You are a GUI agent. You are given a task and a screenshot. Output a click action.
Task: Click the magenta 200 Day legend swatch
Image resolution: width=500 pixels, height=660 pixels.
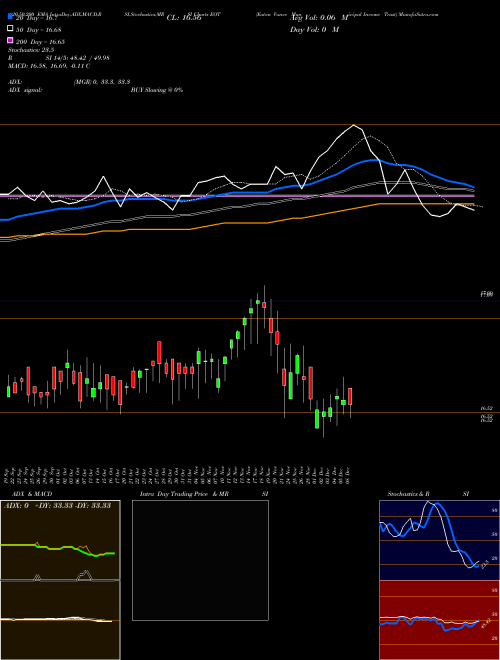[x=10, y=40]
